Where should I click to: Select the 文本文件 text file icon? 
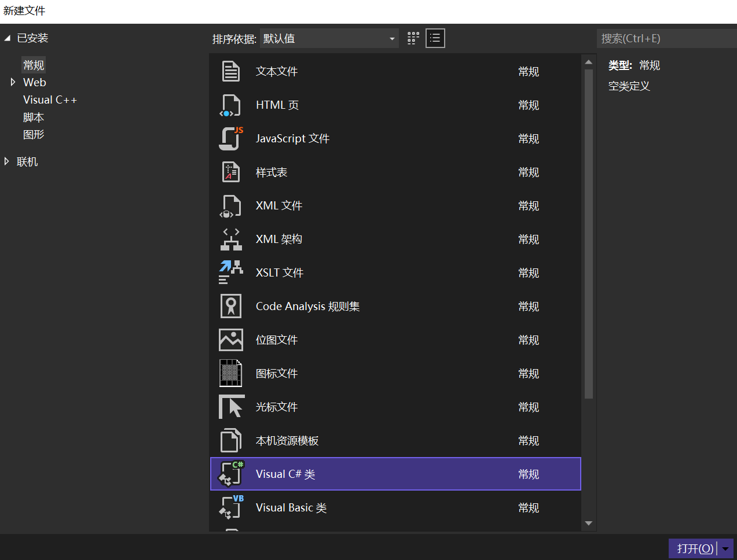click(x=231, y=72)
